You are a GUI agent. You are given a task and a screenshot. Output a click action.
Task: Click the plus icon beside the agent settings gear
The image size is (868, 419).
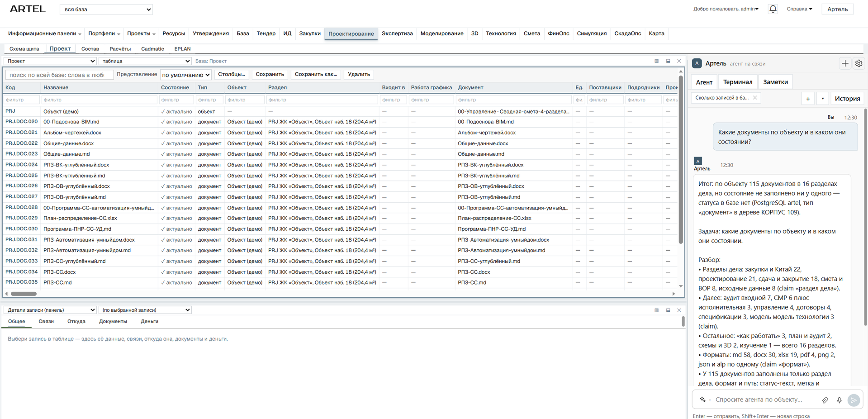(x=845, y=63)
